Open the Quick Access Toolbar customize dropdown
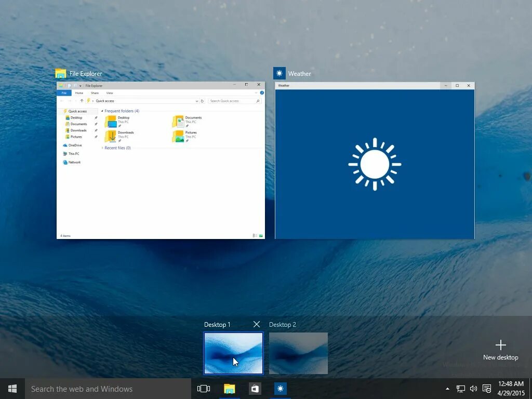Image resolution: width=532 pixels, height=399 pixels. (81, 86)
